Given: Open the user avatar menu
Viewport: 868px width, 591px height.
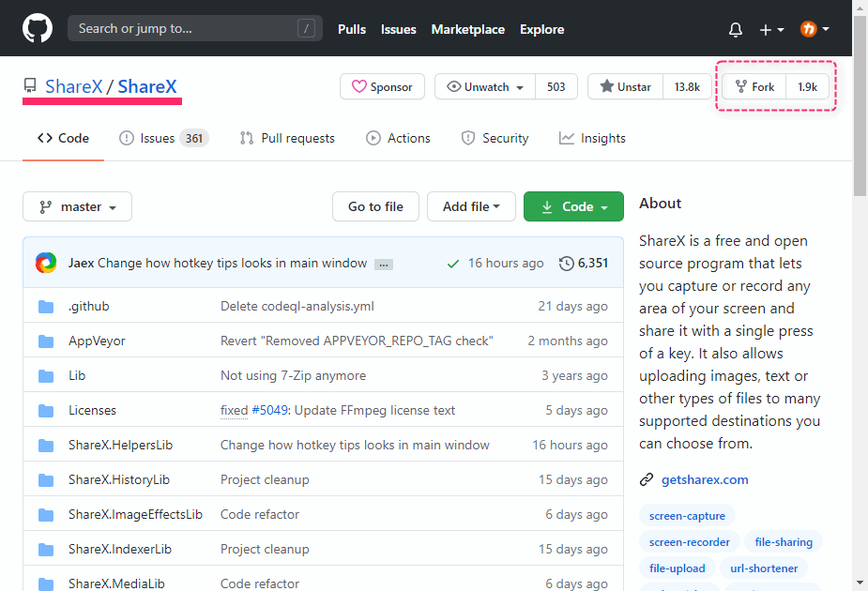Looking at the screenshot, I should click(815, 29).
